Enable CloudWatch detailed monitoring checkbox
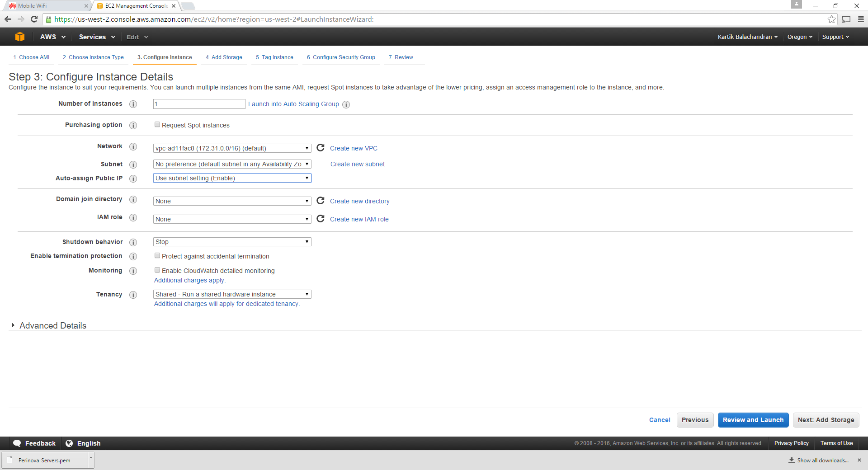The height and width of the screenshot is (470, 868). pyautogui.click(x=157, y=270)
